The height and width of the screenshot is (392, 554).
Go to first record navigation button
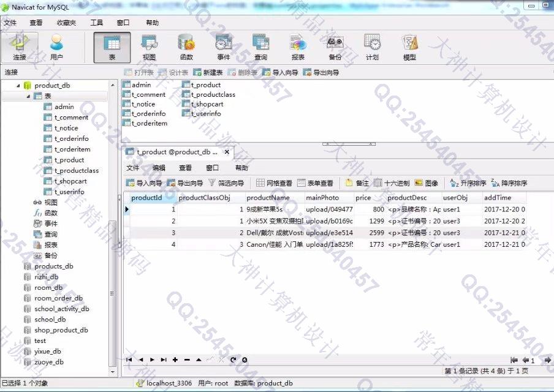(x=129, y=360)
